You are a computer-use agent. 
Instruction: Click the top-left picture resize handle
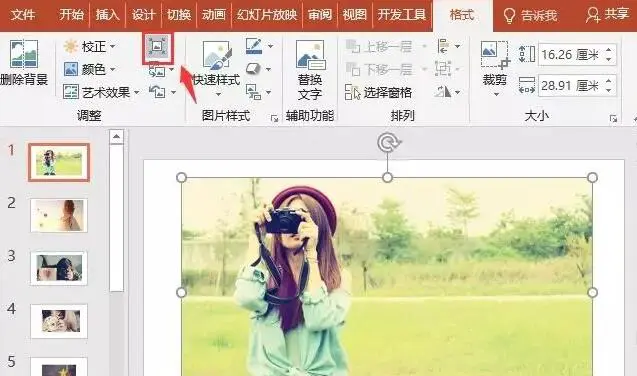[182, 177]
